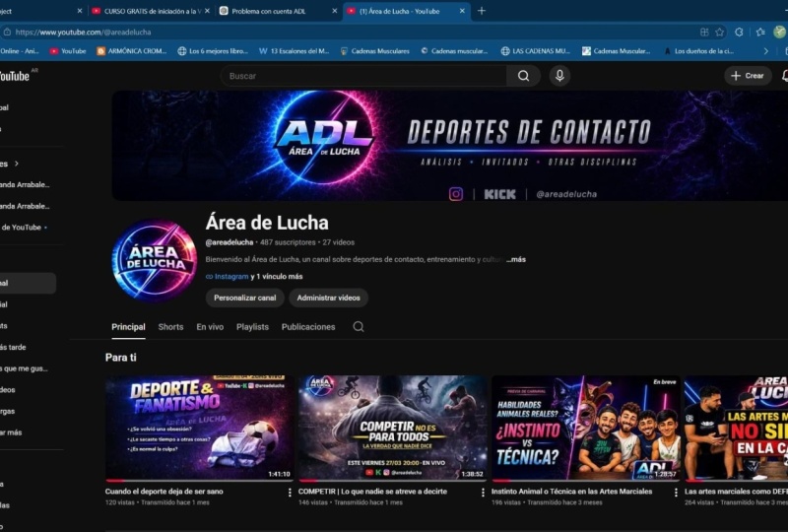Image resolution: width=788 pixels, height=532 pixels.
Task: Click the channel banner Instagram icon
Action: click(456, 194)
